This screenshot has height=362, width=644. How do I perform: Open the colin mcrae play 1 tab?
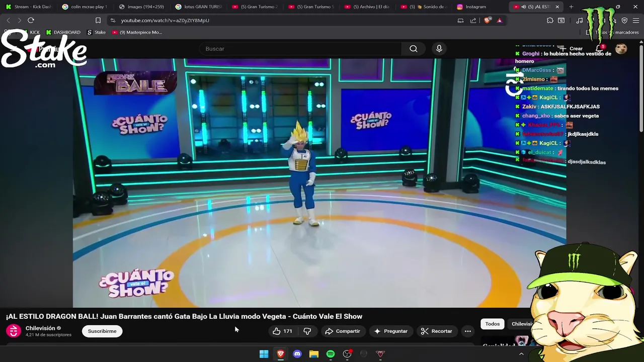(x=85, y=7)
